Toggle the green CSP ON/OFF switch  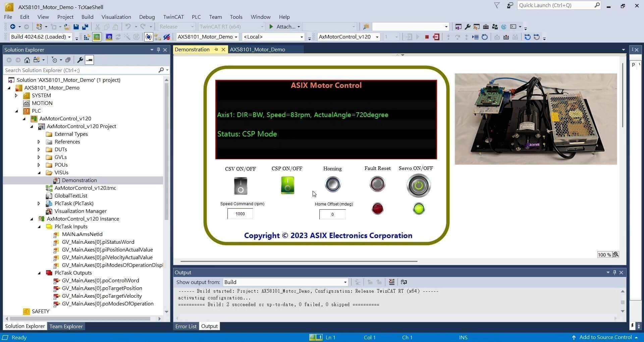click(x=287, y=185)
